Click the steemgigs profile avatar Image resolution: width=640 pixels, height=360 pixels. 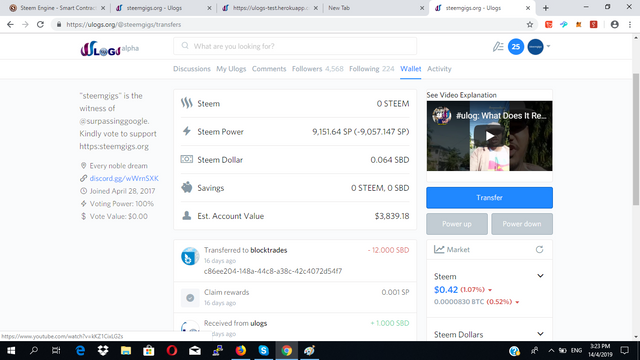536,47
